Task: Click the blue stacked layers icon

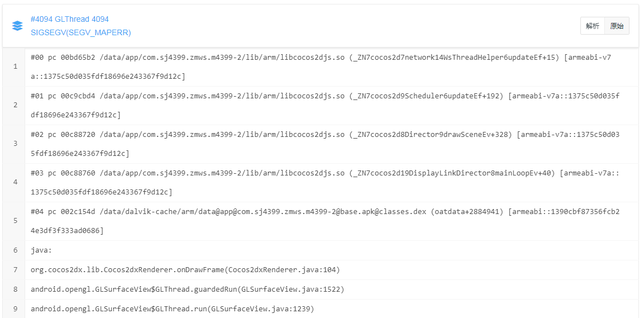Action: click(17, 26)
